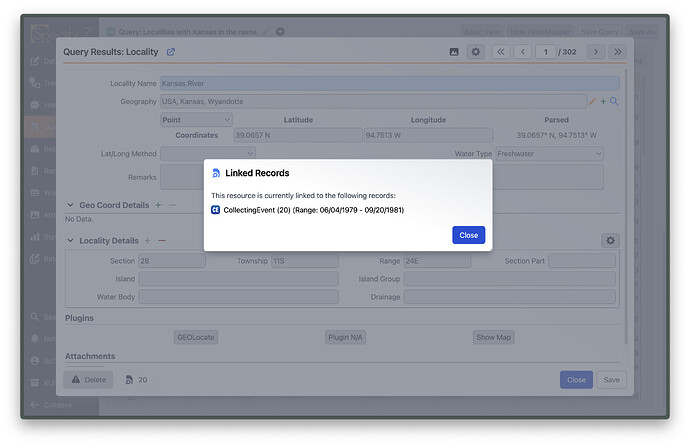Open the Water Type dropdown

coord(549,154)
